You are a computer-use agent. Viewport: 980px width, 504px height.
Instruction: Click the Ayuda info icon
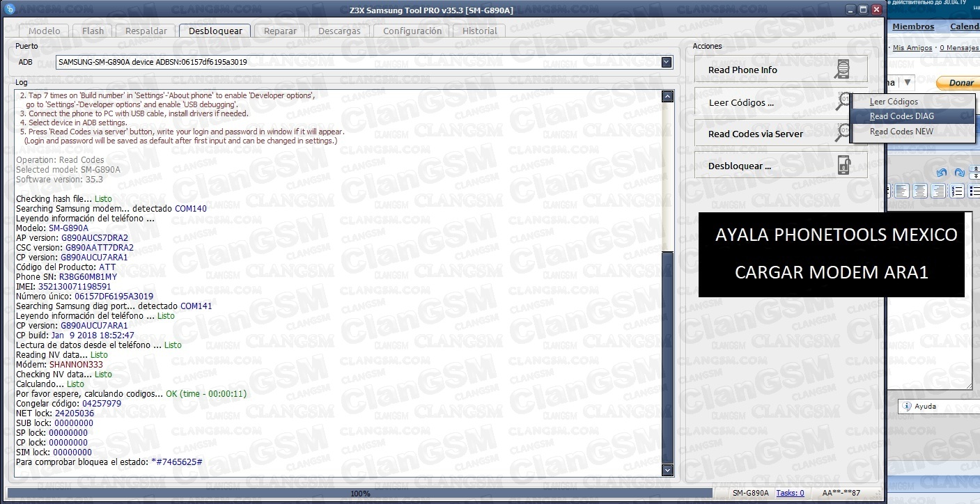point(907,406)
